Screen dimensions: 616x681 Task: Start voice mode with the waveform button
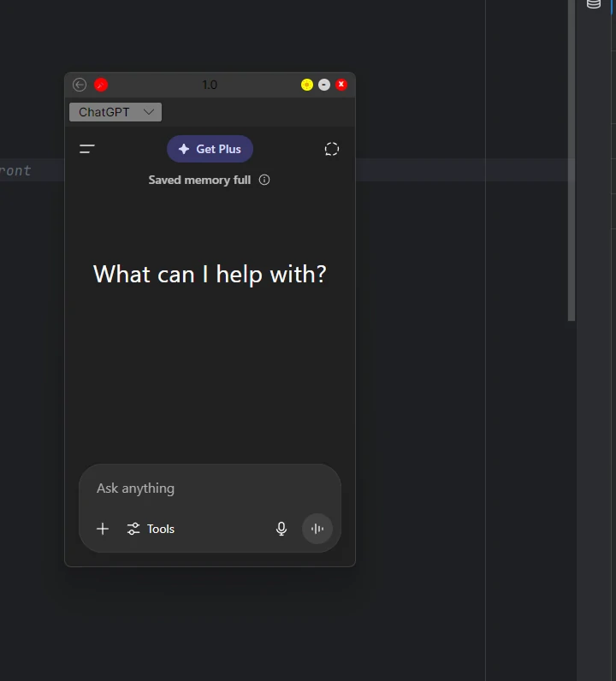(317, 529)
